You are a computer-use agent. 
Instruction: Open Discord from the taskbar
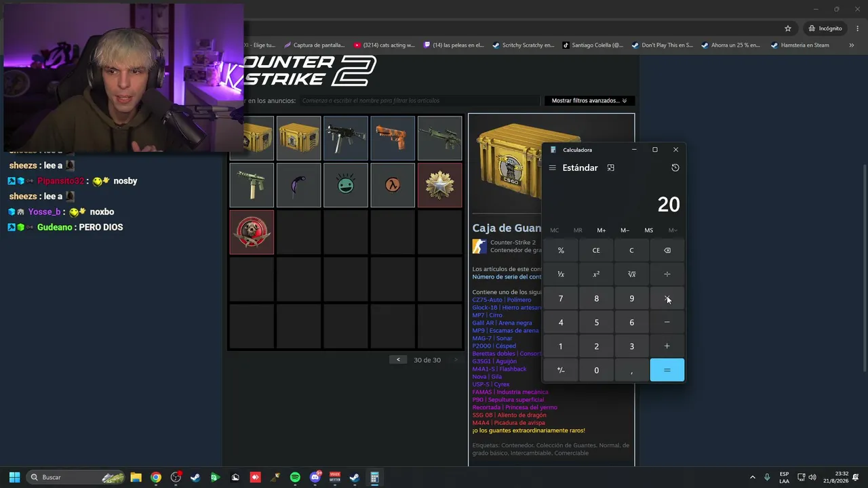click(315, 477)
